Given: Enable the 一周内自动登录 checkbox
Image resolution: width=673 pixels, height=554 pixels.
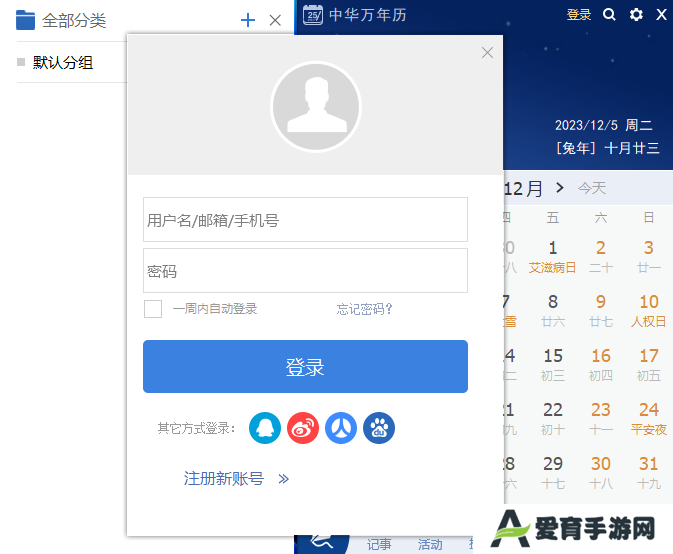Looking at the screenshot, I should point(153,309).
